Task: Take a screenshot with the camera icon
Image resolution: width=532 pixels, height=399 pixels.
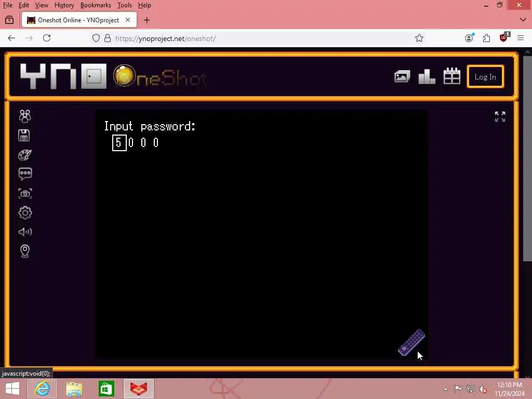Action: coord(25,193)
